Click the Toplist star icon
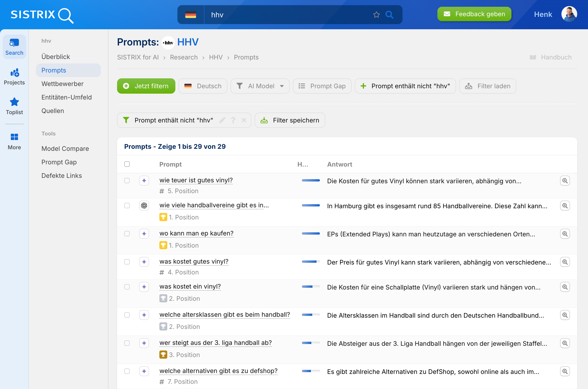 (14, 102)
